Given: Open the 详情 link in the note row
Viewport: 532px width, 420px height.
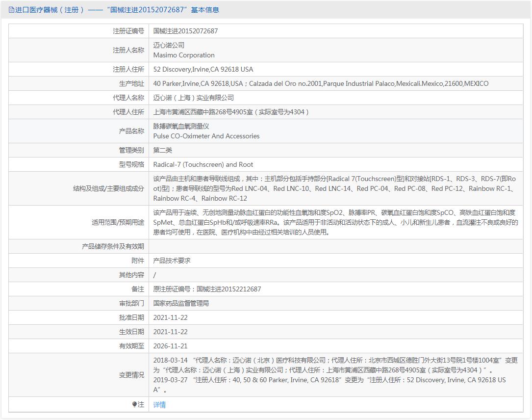Looking at the screenshot, I should coord(159,405).
